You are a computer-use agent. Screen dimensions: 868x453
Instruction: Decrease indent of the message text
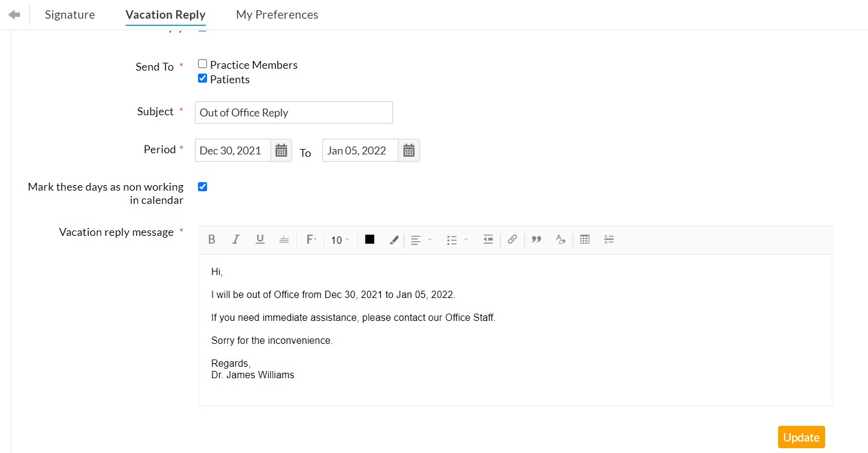(x=488, y=239)
